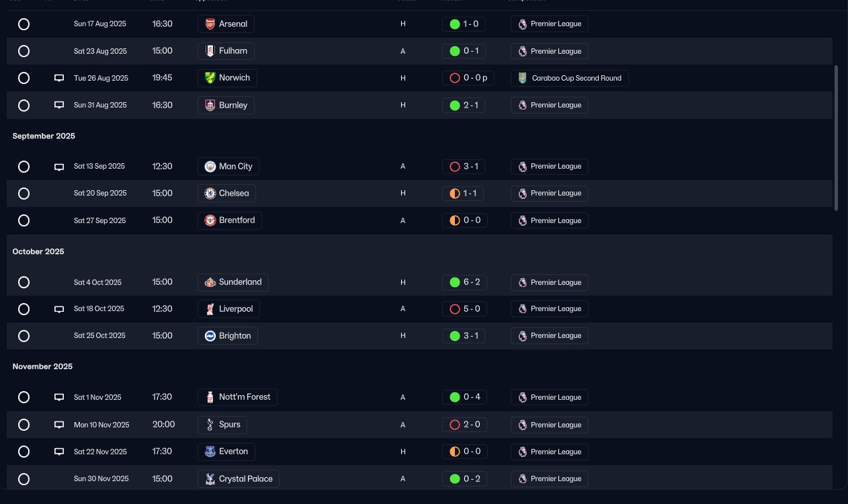
Task: Click Premier League logo in Chelsea row
Action: 522,194
